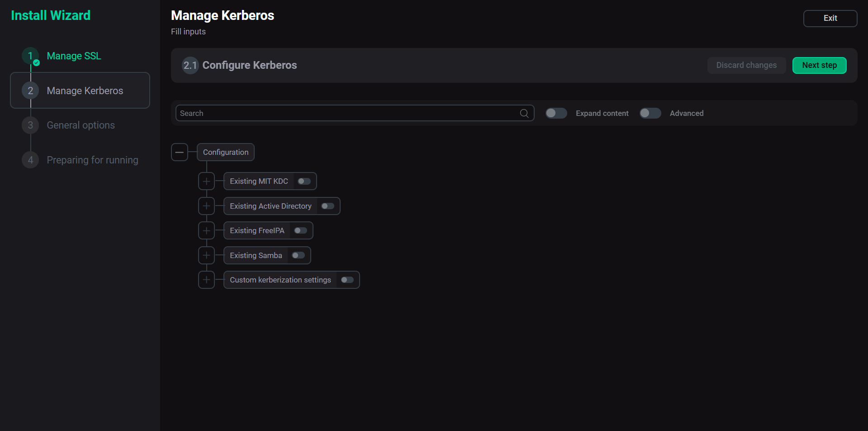Enable the Existing FreeIPA switch
The image size is (868, 431).
(x=300, y=230)
